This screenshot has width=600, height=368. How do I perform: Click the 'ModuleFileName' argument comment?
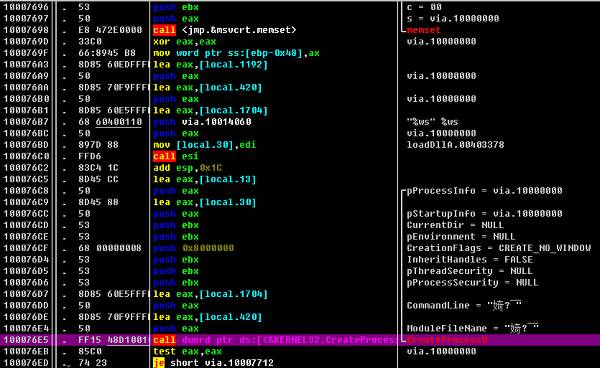click(473, 328)
